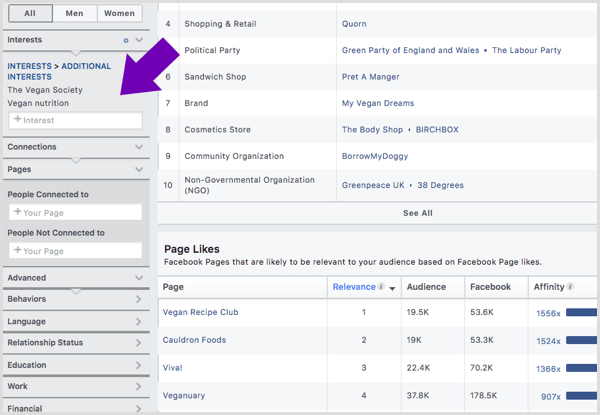Open Green Party of England and Wales link
This screenshot has height=415, width=600.
click(x=410, y=50)
